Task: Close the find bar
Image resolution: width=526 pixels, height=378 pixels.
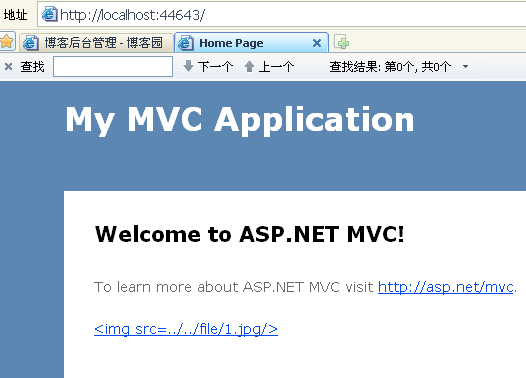Action: click(8, 67)
